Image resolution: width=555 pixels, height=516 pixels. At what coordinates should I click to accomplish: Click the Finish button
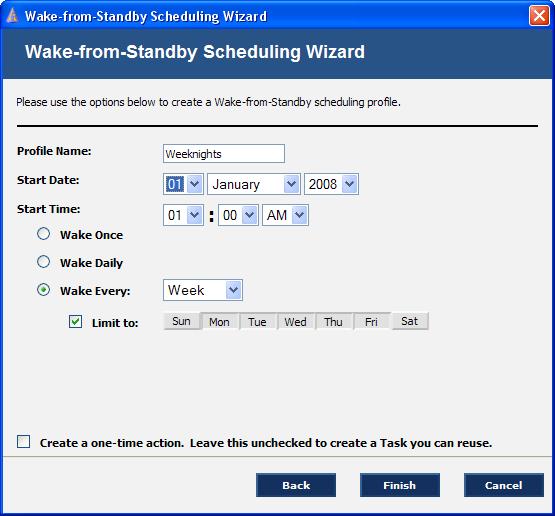(400, 485)
